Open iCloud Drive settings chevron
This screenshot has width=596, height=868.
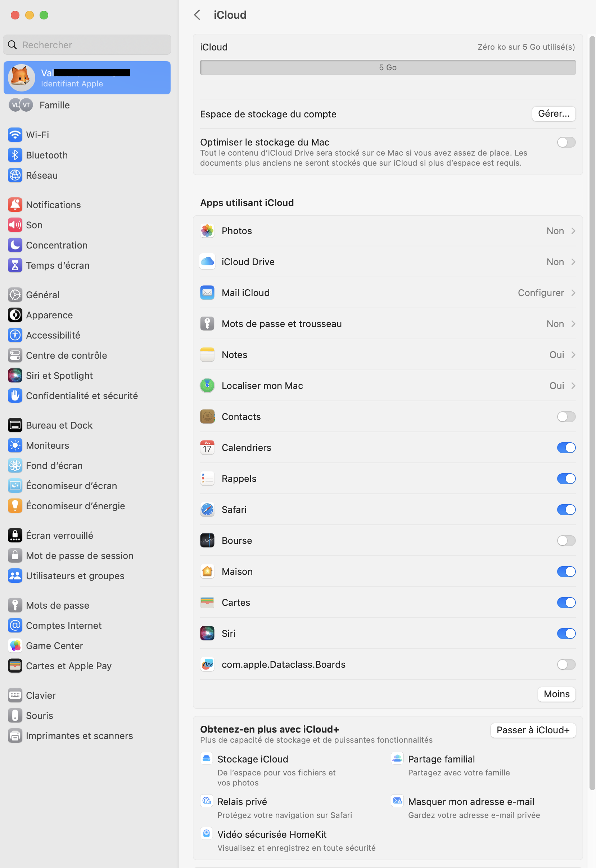573,262
